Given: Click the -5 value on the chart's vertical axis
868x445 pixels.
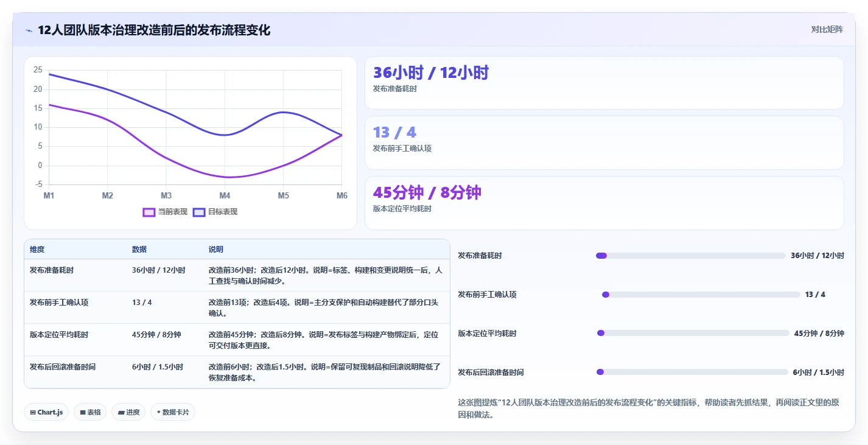Looking at the screenshot, I should pyautogui.click(x=38, y=184).
